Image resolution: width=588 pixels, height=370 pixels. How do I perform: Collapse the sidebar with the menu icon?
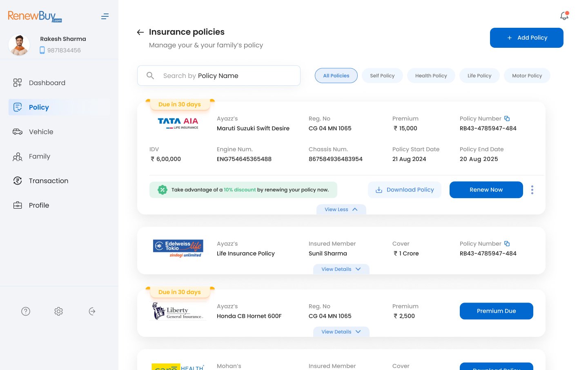105,16
